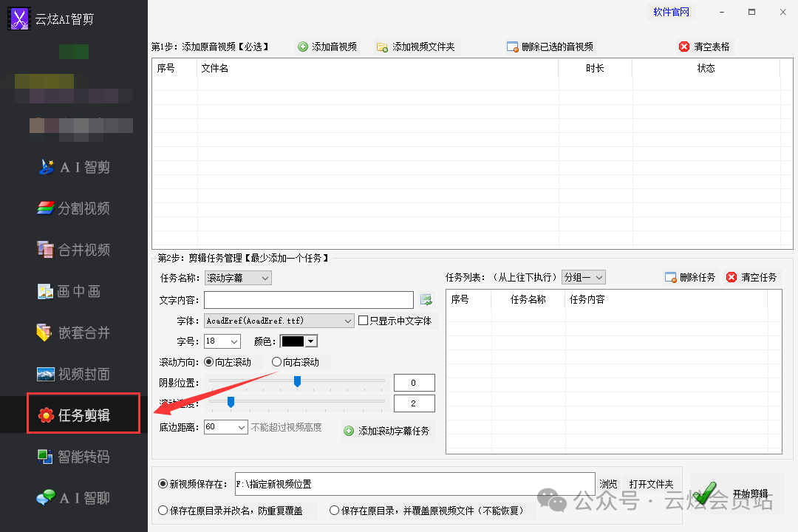Select 向左滚动 radio button
Screen dimensions: 798x532
(x=208, y=362)
